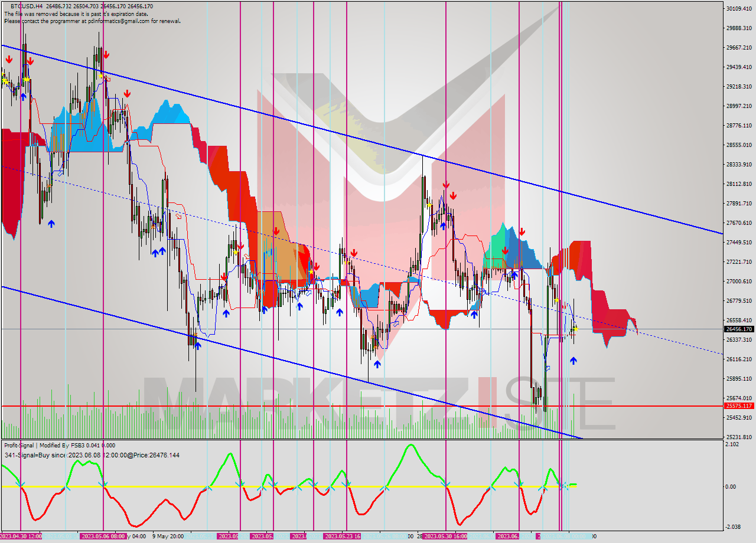Click the 2023.05.06 08:00 date label
The width and height of the screenshot is (756, 543).
pyautogui.click(x=103, y=537)
